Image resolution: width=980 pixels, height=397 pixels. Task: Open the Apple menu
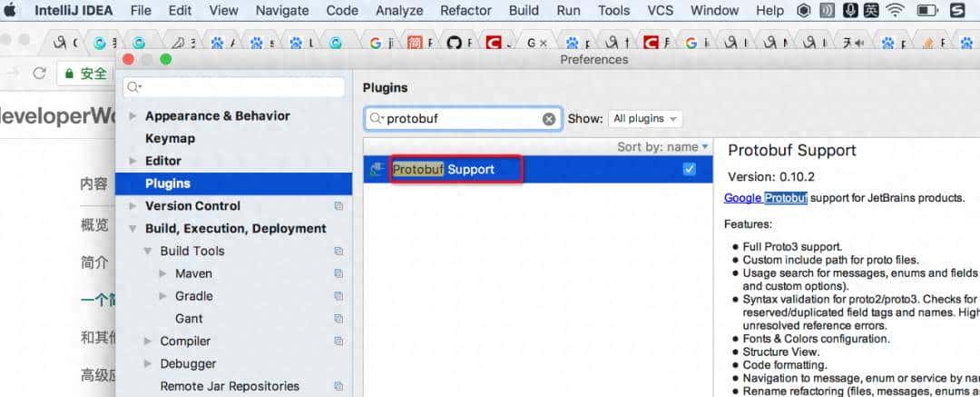tap(11, 10)
